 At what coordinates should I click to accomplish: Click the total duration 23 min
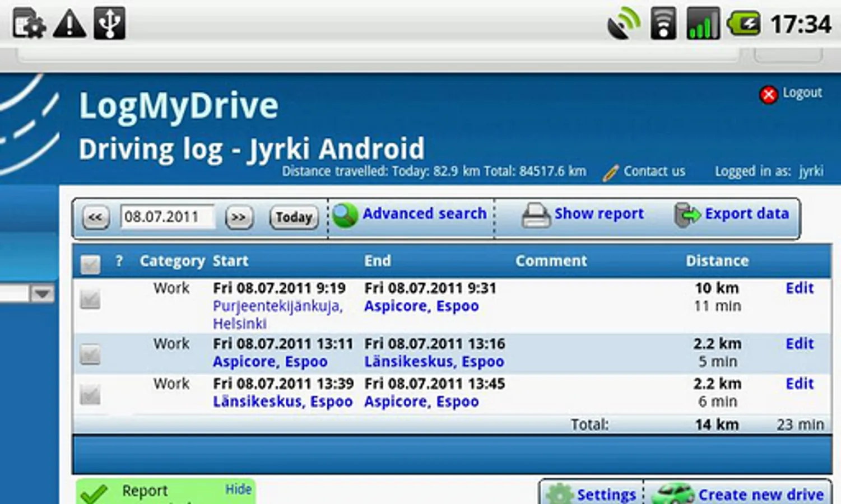click(800, 425)
